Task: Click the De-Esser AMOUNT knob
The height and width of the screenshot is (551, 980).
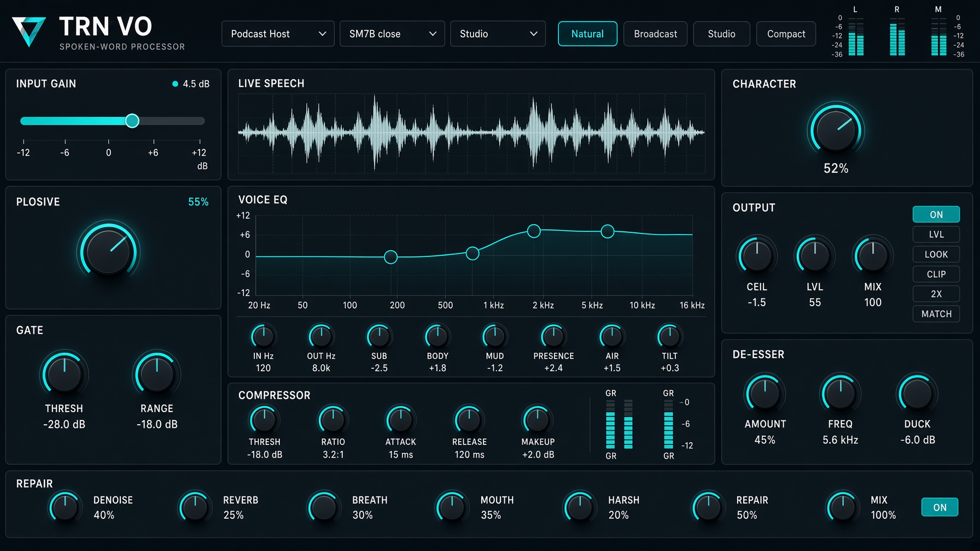Action: coord(765,393)
